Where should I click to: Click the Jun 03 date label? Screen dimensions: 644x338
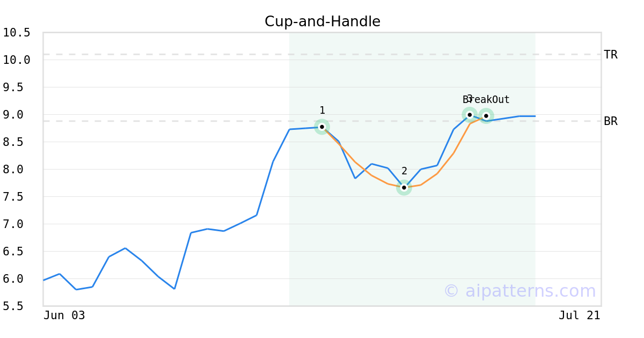click(64, 315)
